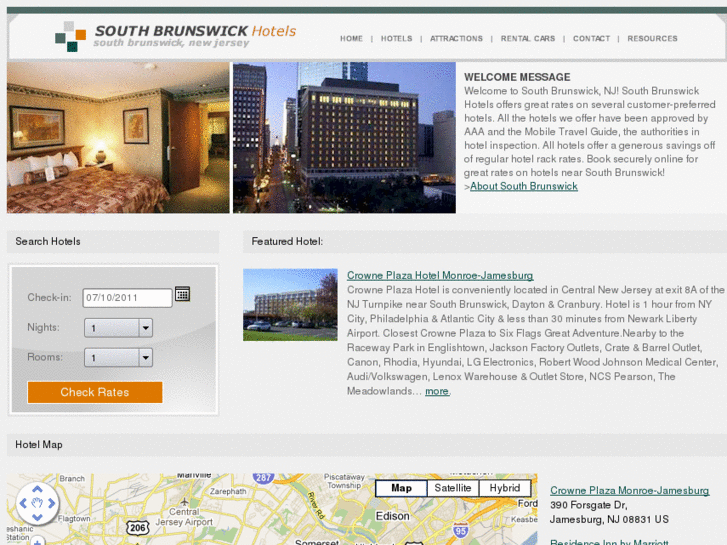
Task: Switch map view to Map
Action: (x=401, y=488)
